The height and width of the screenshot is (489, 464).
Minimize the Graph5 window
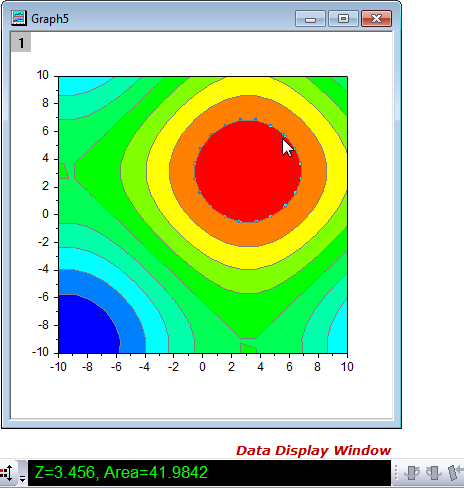point(310,19)
